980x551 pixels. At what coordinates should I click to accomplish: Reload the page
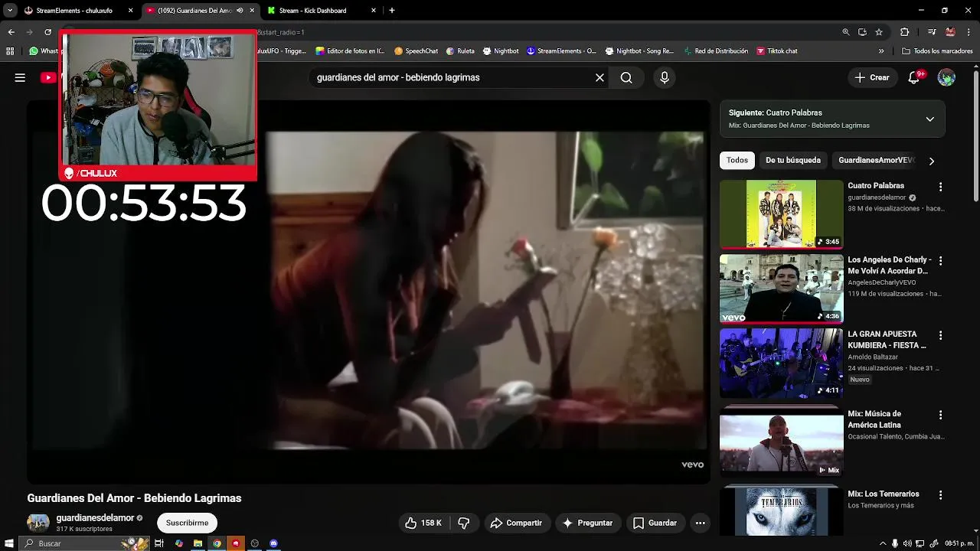pyautogui.click(x=47, y=32)
